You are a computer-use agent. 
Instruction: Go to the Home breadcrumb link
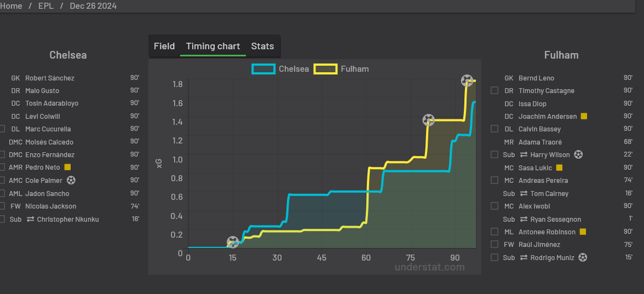pyautogui.click(x=12, y=6)
